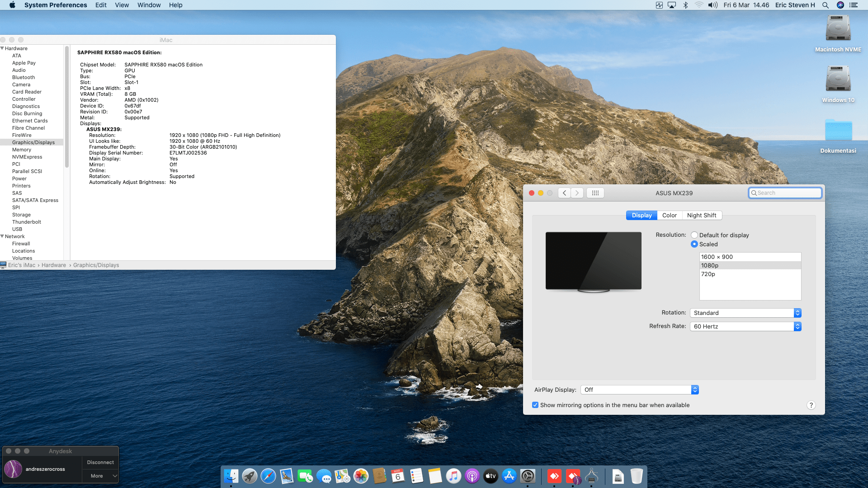Open the Refresh Rate dropdown

coord(745,326)
